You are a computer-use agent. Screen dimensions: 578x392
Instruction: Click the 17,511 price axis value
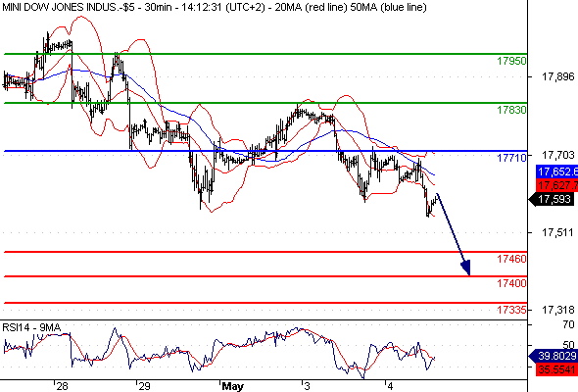(x=557, y=232)
